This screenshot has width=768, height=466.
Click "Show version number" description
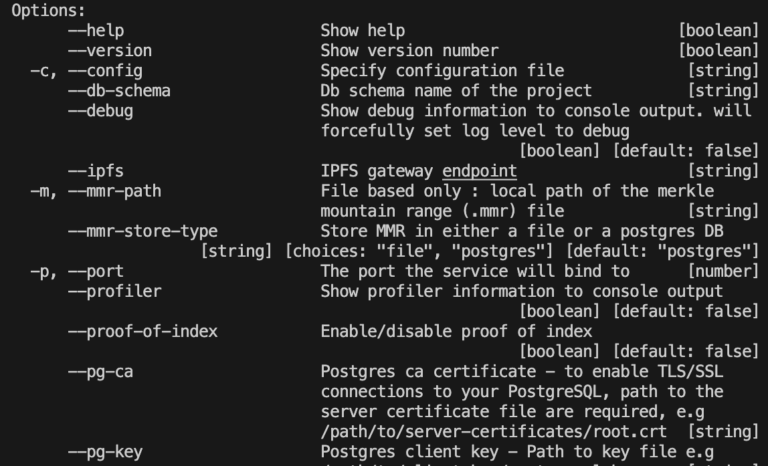(409, 50)
